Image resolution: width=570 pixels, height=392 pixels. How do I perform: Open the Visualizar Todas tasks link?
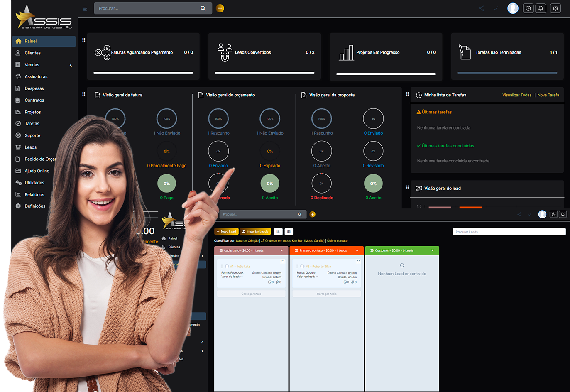[516, 95]
